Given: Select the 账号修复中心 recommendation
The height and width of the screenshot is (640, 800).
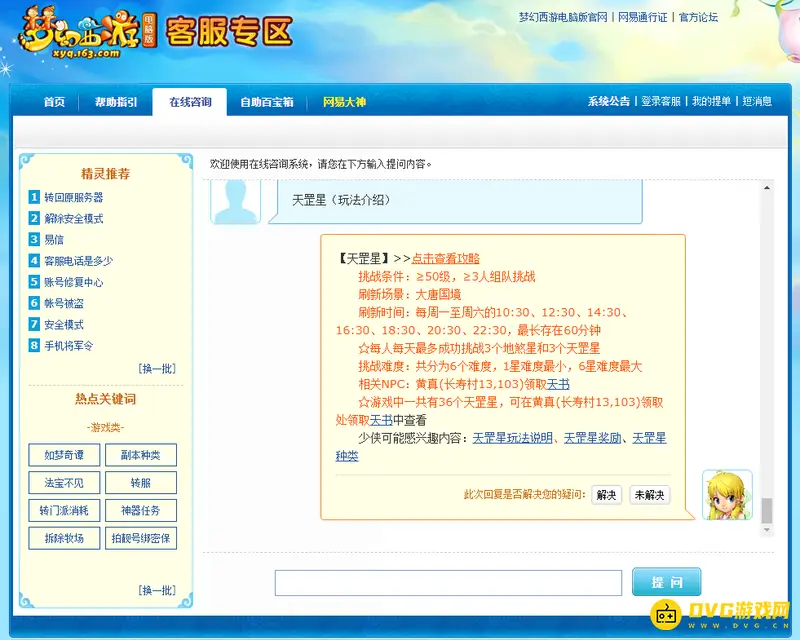Looking at the screenshot, I should click(x=73, y=282).
